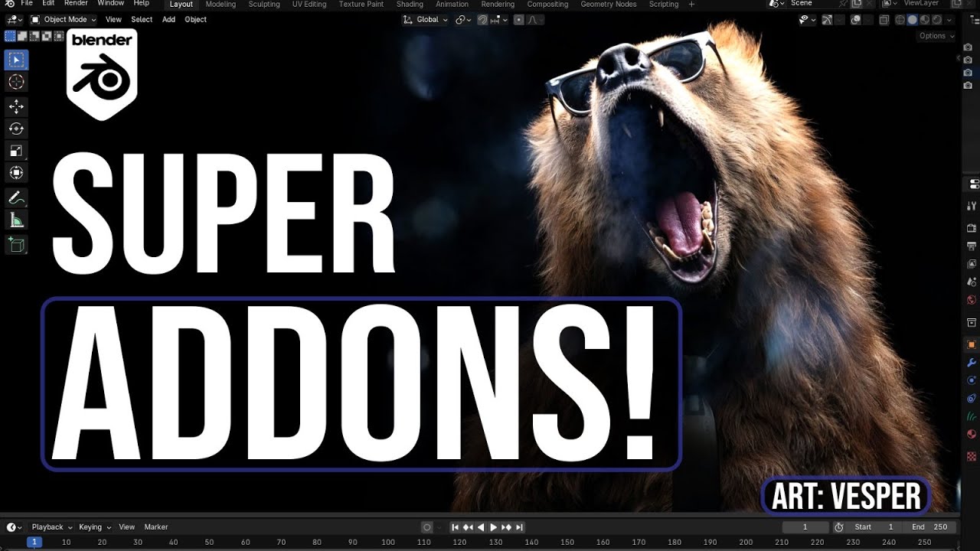Select the Scale tool
The image size is (980, 551).
coord(16,151)
